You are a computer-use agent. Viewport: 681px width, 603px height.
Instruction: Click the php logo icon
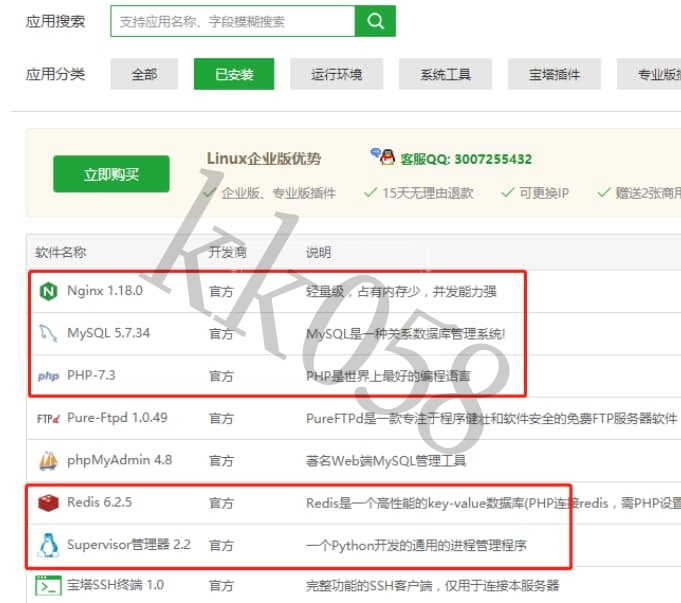(48, 376)
